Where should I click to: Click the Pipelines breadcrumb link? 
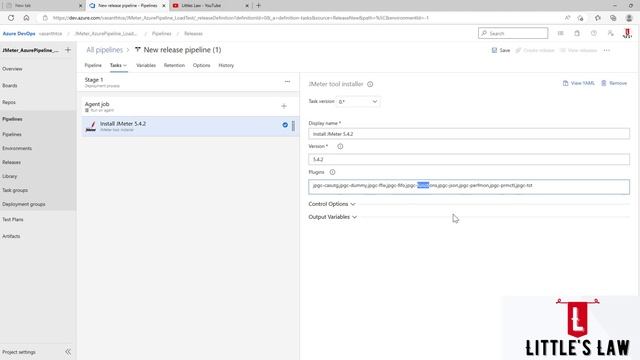(x=162, y=33)
